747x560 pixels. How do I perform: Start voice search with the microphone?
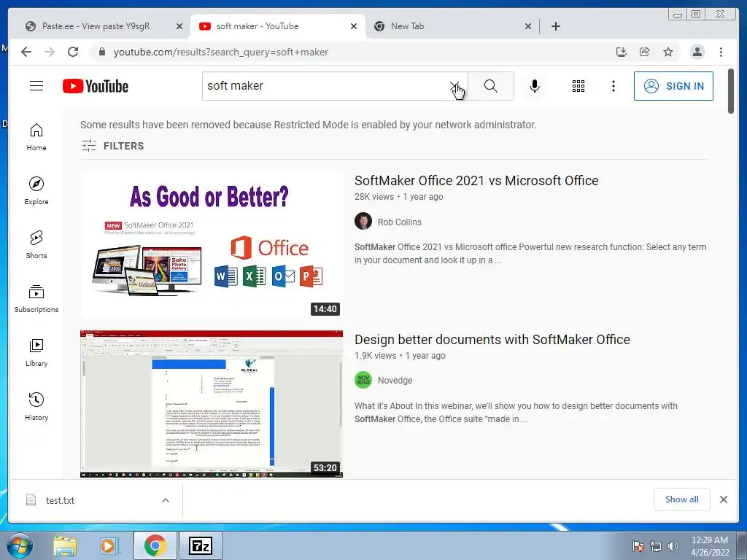[535, 86]
